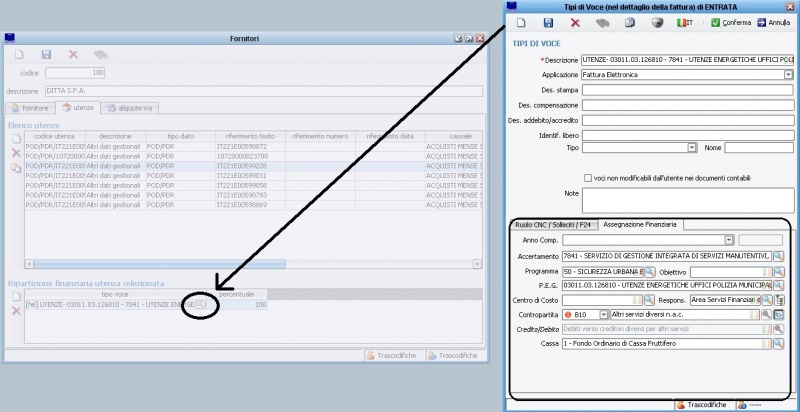This screenshot has height=412, width=800.
Task: Expand the Contropartita B10 dropdown
Action: tap(604, 315)
